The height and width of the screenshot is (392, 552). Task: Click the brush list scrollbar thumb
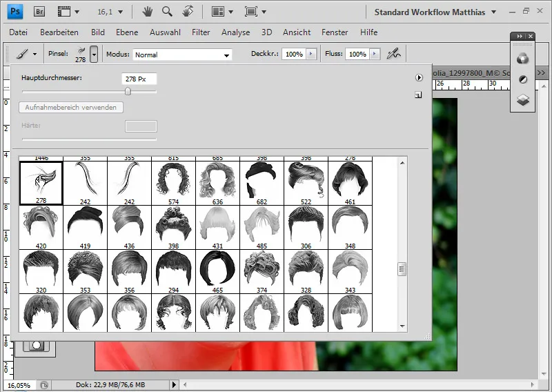[402, 269]
